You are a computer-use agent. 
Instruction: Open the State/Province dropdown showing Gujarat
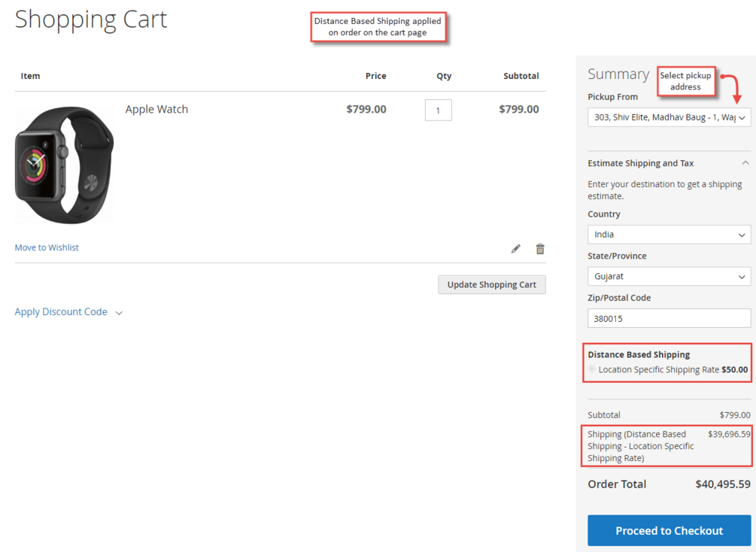pos(669,277)
